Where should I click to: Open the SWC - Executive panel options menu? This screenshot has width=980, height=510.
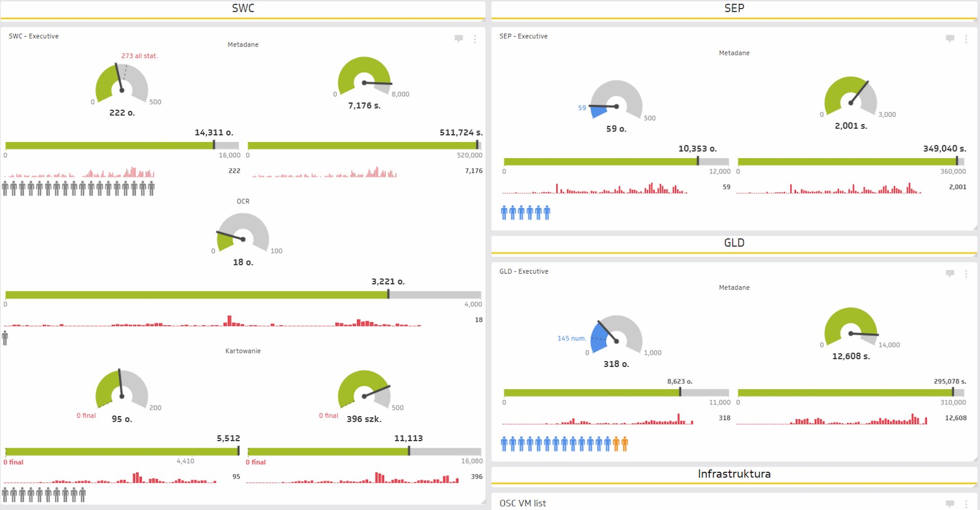(475, 39)
